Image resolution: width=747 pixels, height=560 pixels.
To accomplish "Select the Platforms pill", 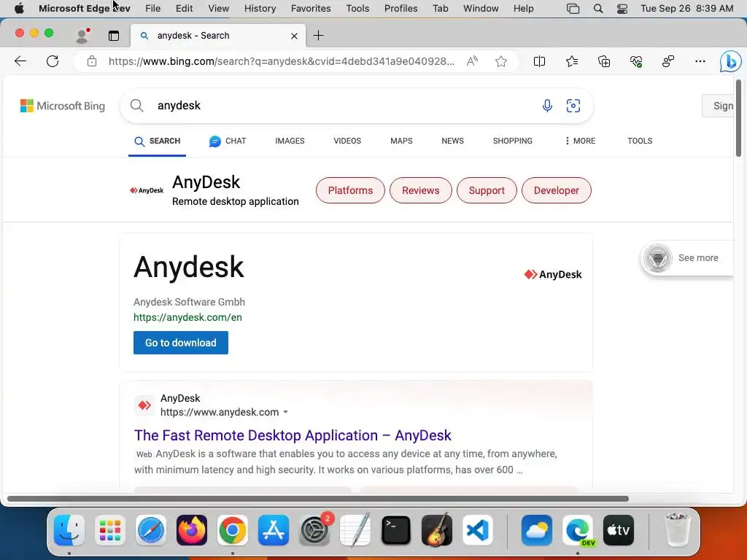I will click(x=350, y=190).
